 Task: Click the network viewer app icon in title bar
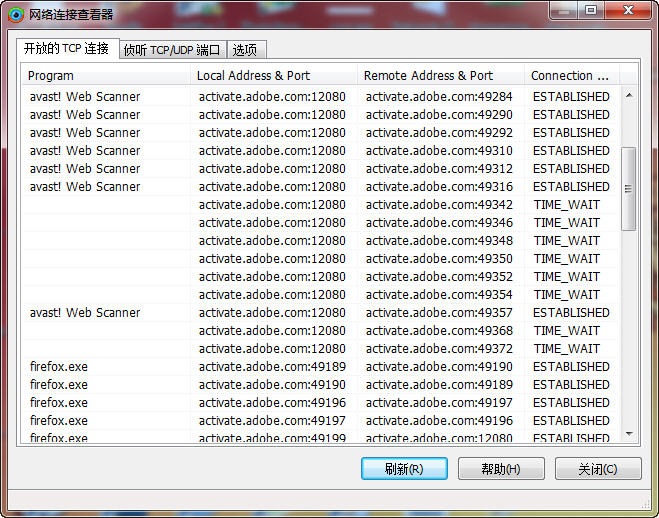pyautogui.click(x=16, y=15)
